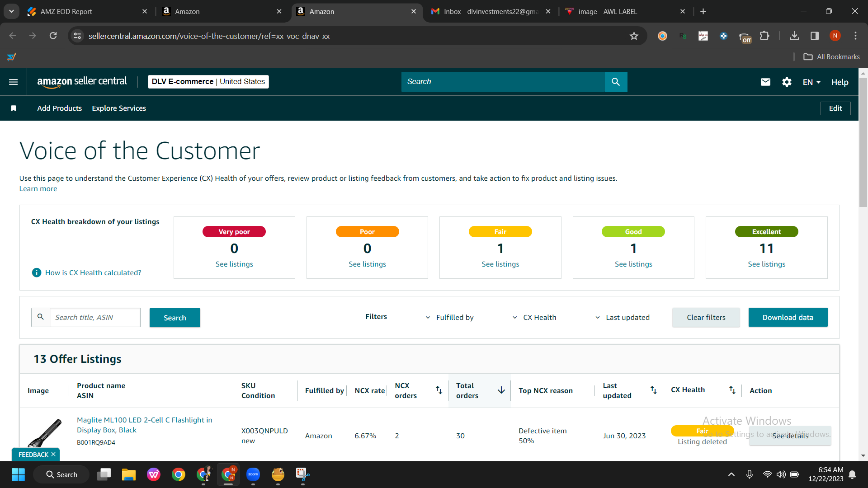See listings under Good
Screen dimensions: 868x488
coord(633,264)
